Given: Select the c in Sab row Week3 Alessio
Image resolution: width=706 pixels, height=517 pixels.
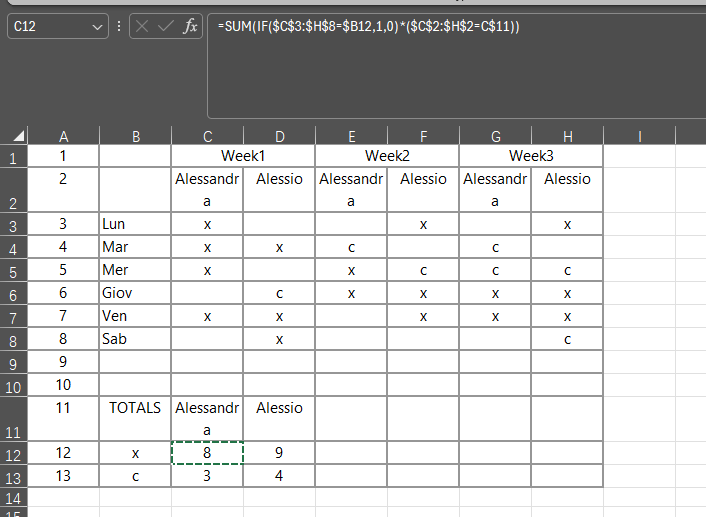Looking at the screenshot, I should click(x=567, y=339).
